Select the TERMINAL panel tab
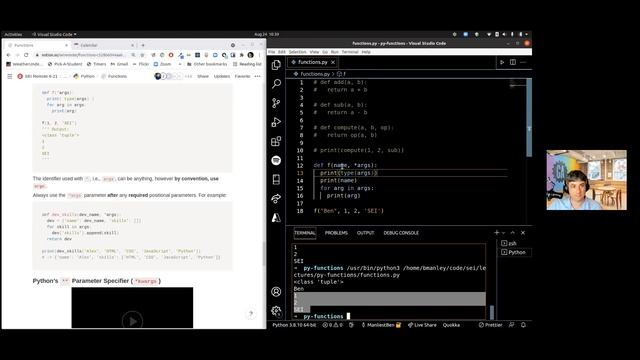The image size is (640, 360). click(305, 233)
